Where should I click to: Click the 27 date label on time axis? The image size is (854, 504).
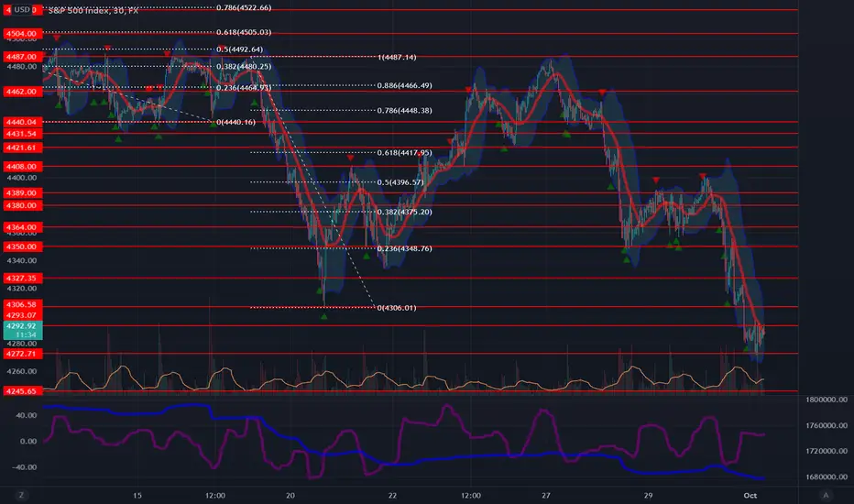pos(546,495)
